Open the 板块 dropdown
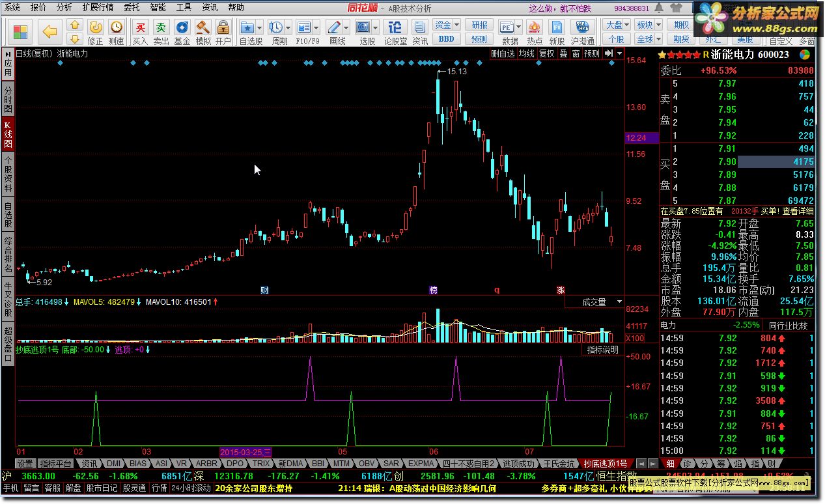This screenshot has width=825, height=504. click(649, 25)
